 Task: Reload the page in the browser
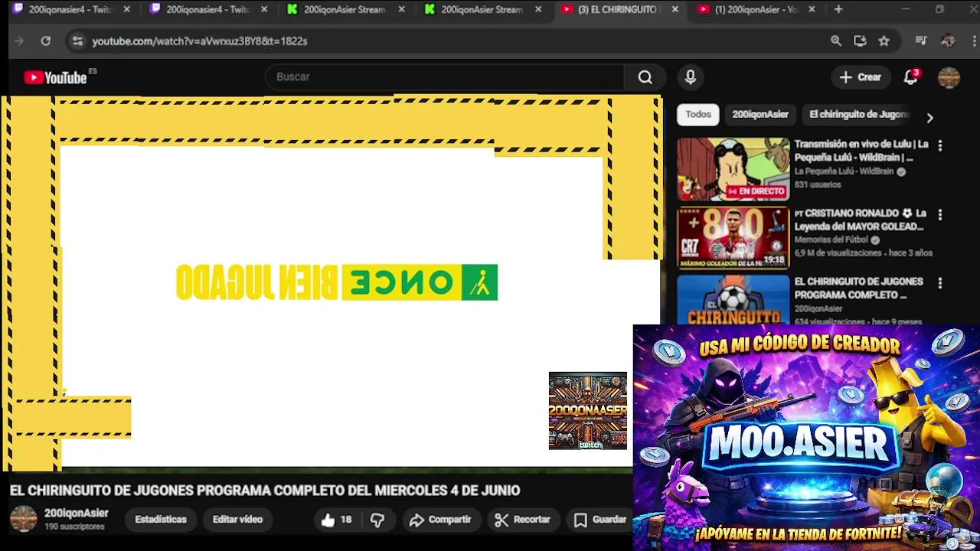coord(45,41)
